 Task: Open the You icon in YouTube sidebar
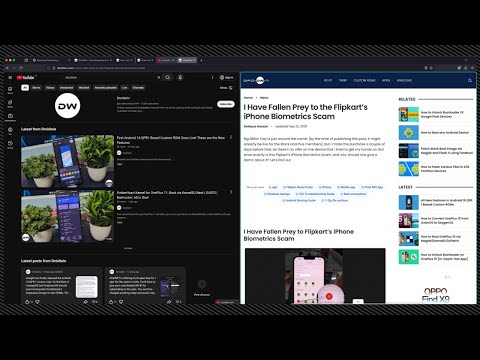coord(10,131)
